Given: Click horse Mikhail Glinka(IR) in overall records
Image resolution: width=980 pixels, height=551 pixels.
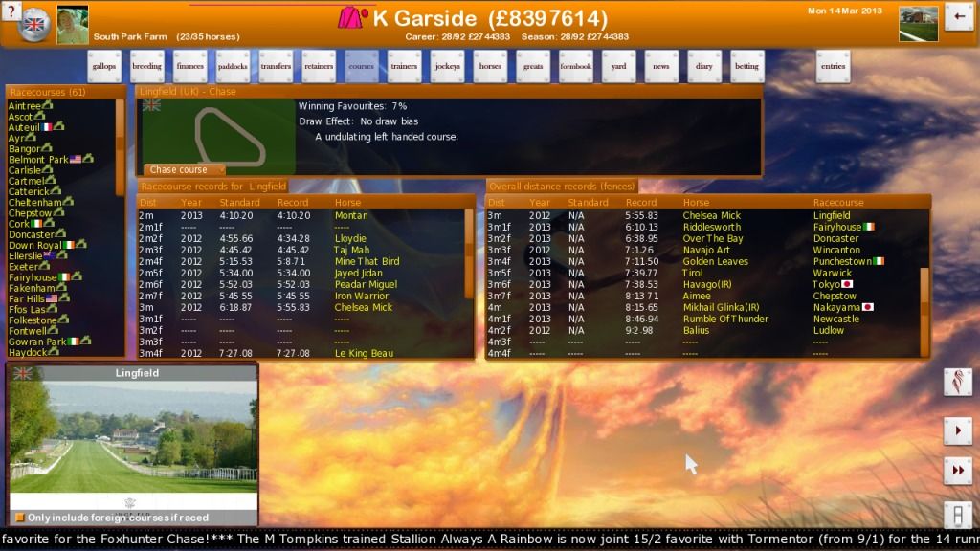Looking at the screenshot, I should 722,307.
